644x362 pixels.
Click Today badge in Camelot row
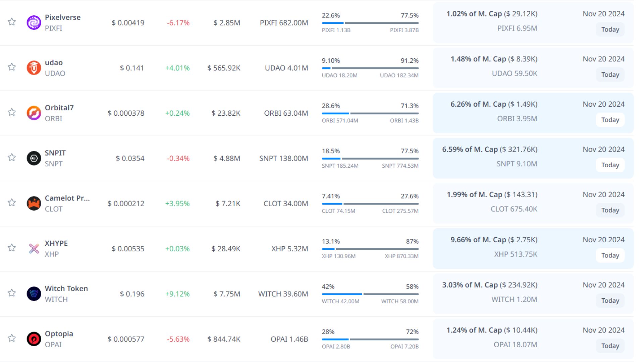pyautogui.click(x=610, y=210)
